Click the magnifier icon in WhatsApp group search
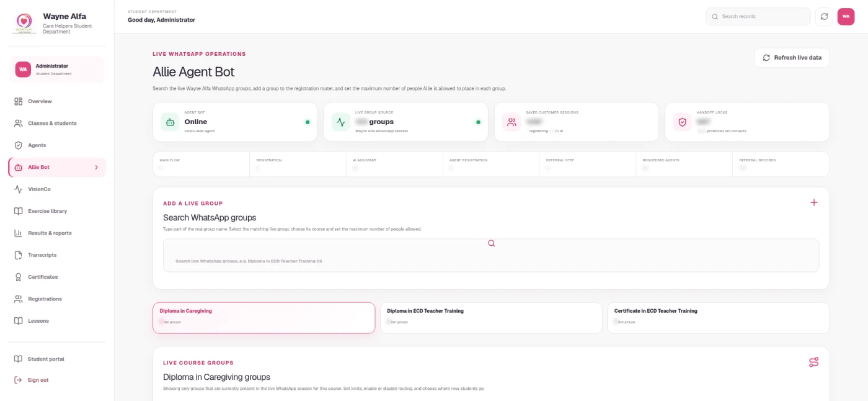The width and height of the screenshot is (868, 401). (x=492, y=243)
